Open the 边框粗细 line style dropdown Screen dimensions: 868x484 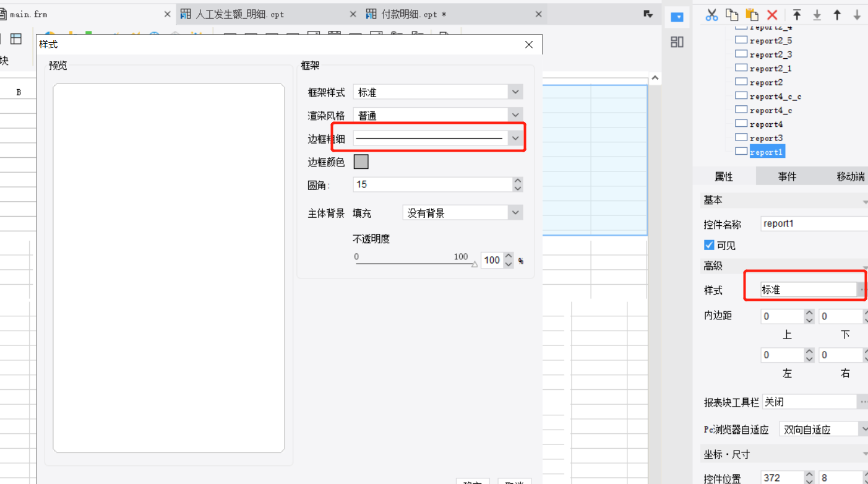(515, 139)
